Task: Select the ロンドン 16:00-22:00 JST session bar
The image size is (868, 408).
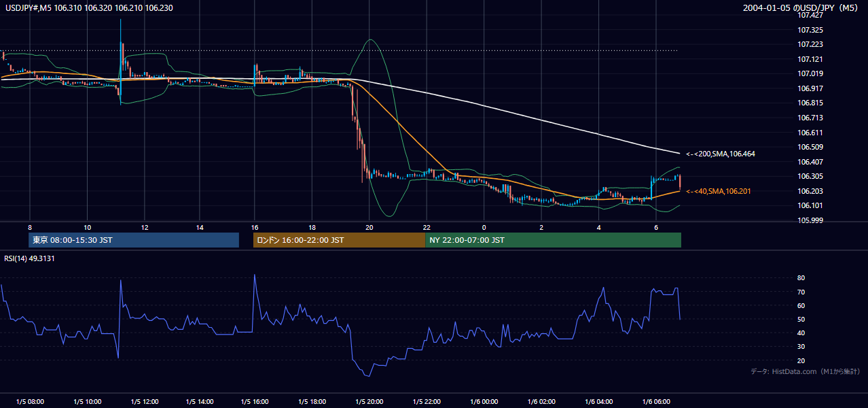Action: (x=339, y=240)
